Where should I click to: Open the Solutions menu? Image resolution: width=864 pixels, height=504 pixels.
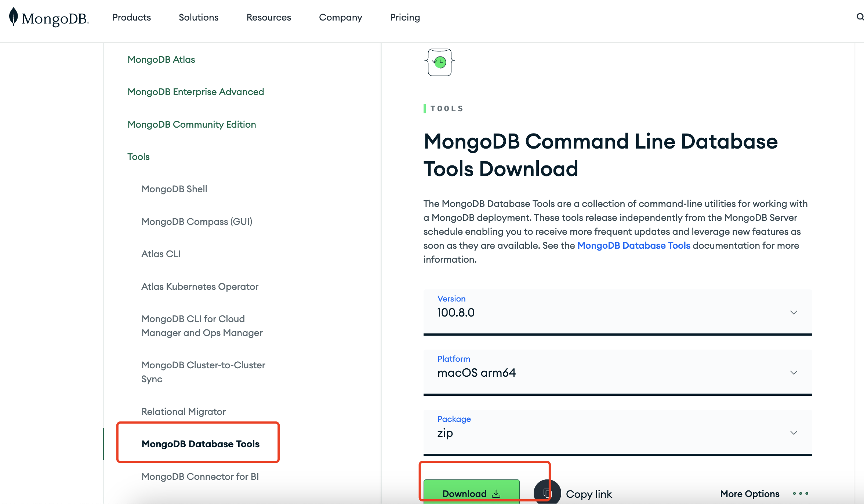point(198,17)
